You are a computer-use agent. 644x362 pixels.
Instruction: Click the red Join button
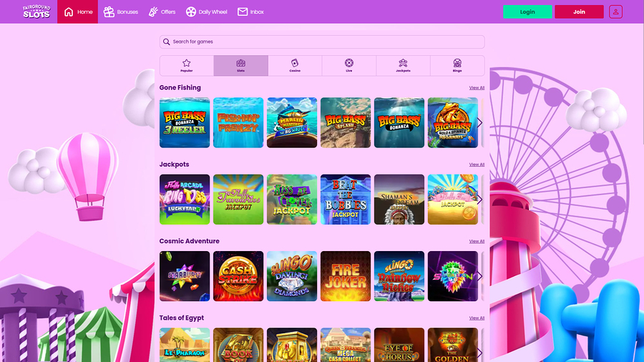click(x=579, y=12)
